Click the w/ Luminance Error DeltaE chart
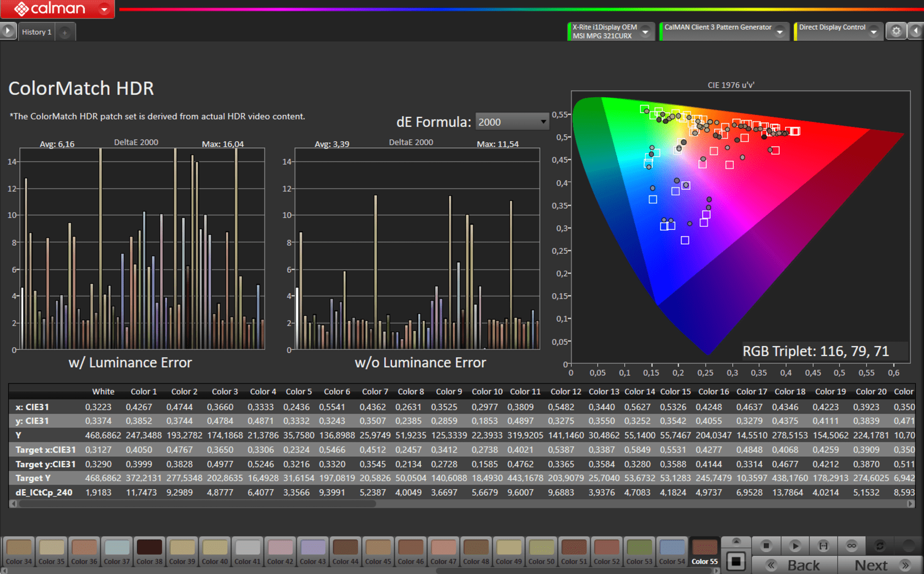 coord(141,248)
